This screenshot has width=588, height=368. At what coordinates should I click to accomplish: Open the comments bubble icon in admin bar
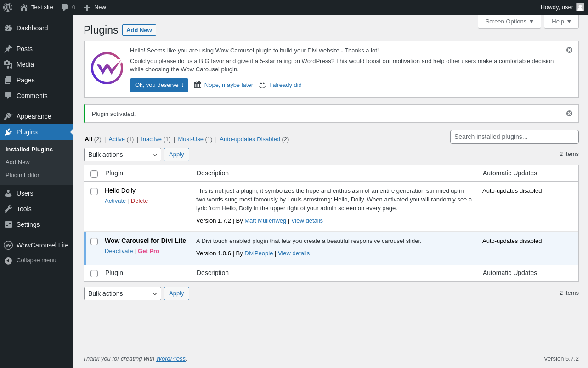[65, 7]
